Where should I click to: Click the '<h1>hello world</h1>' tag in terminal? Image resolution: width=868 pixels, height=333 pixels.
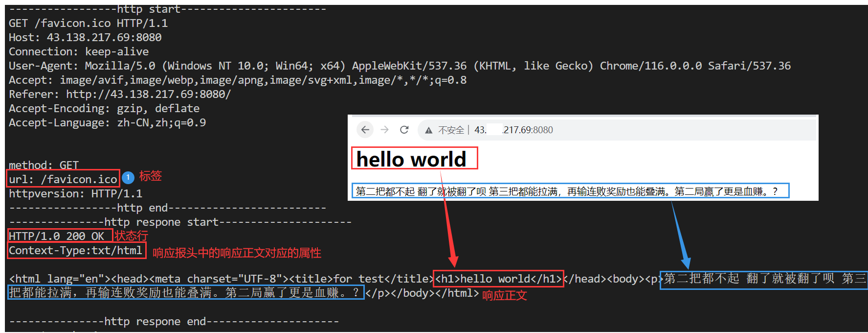498,279
